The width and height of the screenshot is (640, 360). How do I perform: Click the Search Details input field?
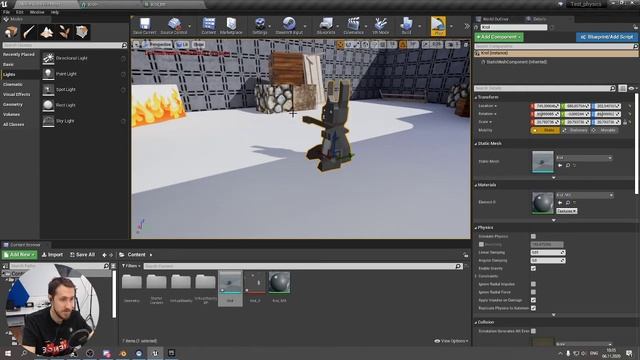[545, 88]
